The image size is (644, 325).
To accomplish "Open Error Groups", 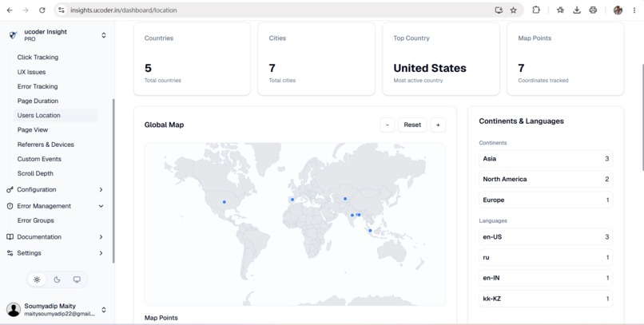I will click(36, 220).
